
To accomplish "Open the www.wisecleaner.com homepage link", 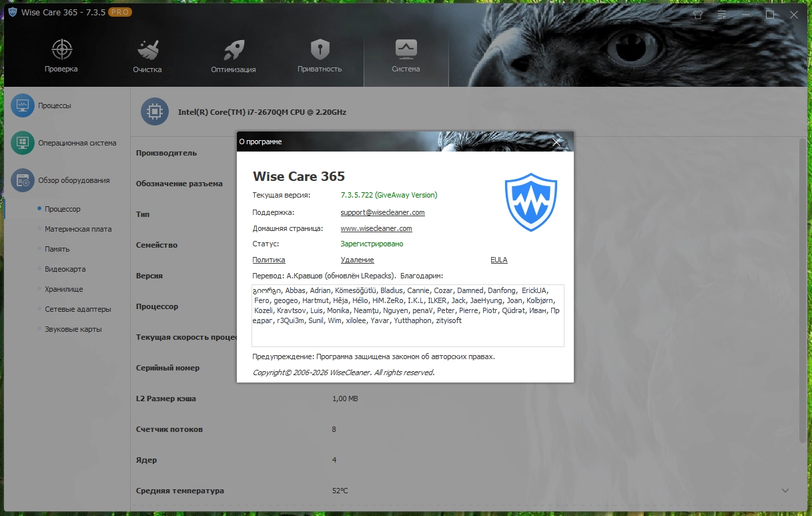I will pyautogui.click(x=376, y=228).
